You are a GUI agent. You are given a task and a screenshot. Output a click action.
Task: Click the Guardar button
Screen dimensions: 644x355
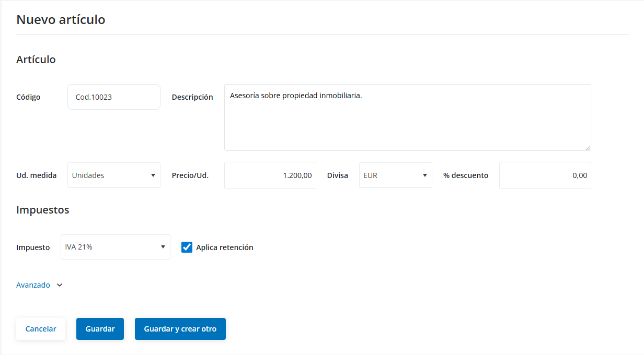(100, 329)
